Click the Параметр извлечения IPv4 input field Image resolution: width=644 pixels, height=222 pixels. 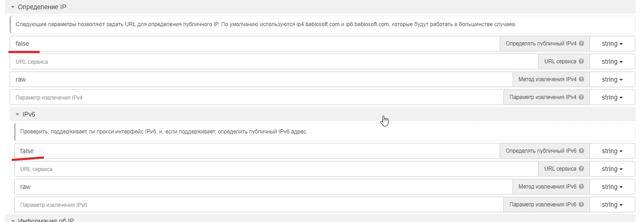(x=257, y=97)
